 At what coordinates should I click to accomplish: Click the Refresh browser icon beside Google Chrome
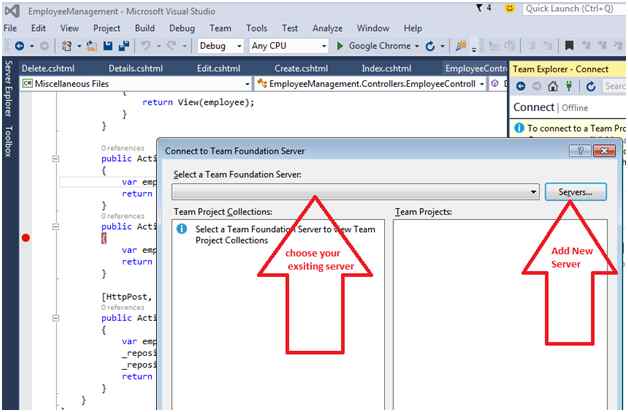coord(430,46)
